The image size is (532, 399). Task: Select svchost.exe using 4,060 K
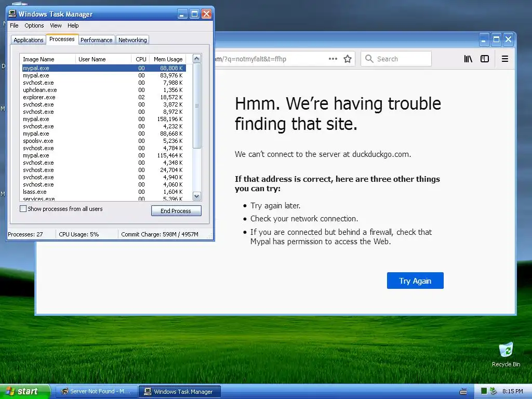[104, 184]
